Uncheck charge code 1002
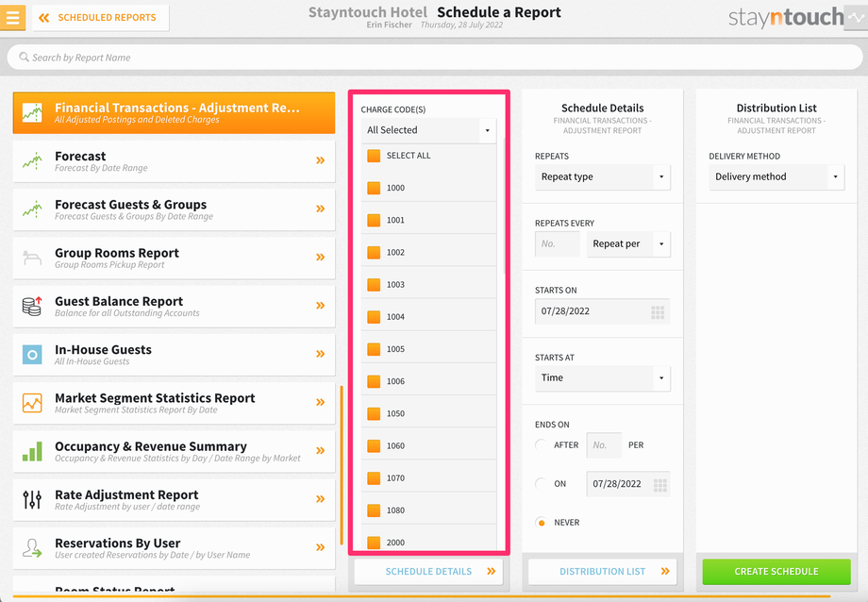The image size is (868, 602). [374, 253]
